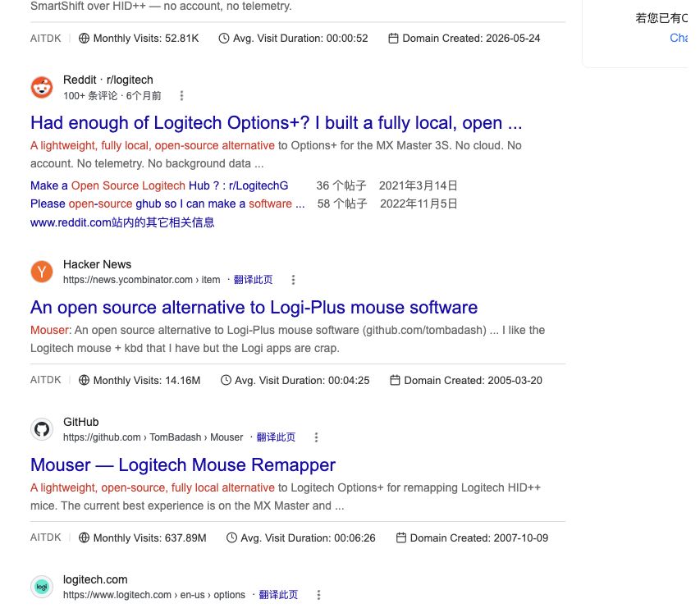Click calendar icon beside Domain Created 2007-10-09
Image resolution: width=700 pixels, height=613 pixels.
click(401, 538)
